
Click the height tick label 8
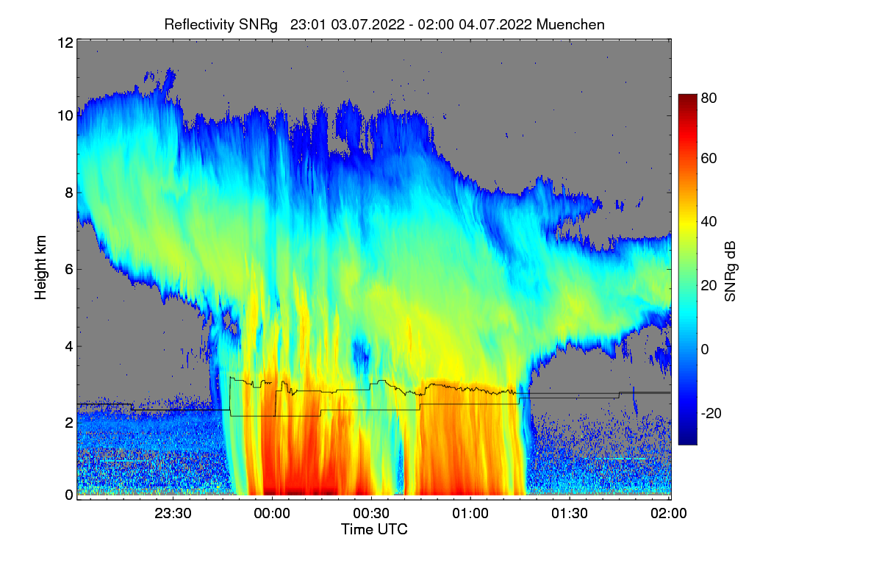tap(68, 193)
